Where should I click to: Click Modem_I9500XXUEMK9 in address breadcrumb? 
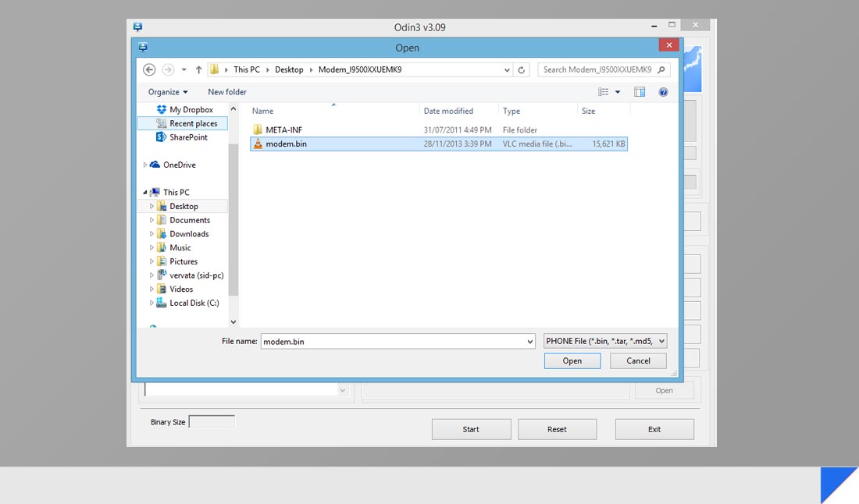pyautogui.click(x=360, y=69)
